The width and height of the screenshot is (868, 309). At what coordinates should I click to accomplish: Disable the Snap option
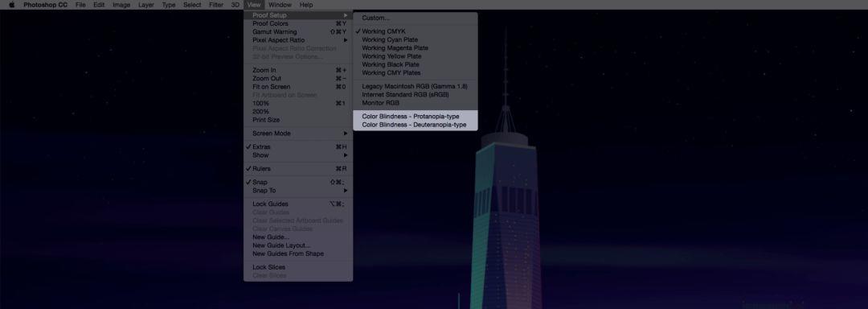[x=298, y=182]
